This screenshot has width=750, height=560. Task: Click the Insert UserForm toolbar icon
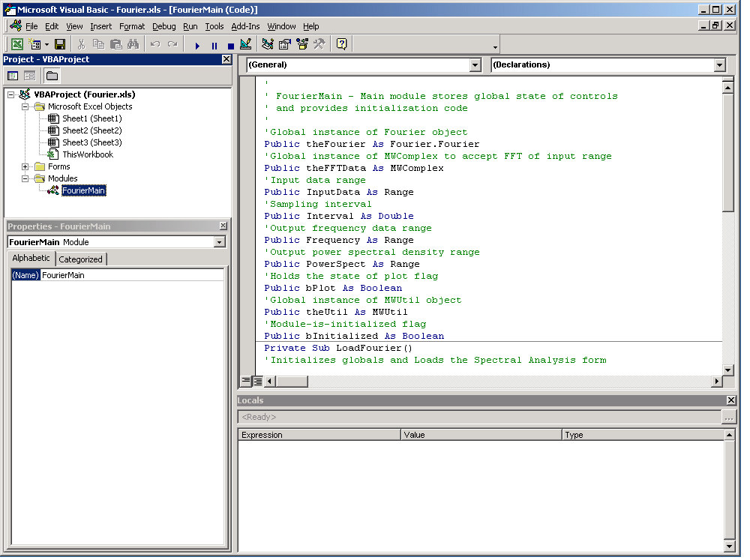pos(35,44)
